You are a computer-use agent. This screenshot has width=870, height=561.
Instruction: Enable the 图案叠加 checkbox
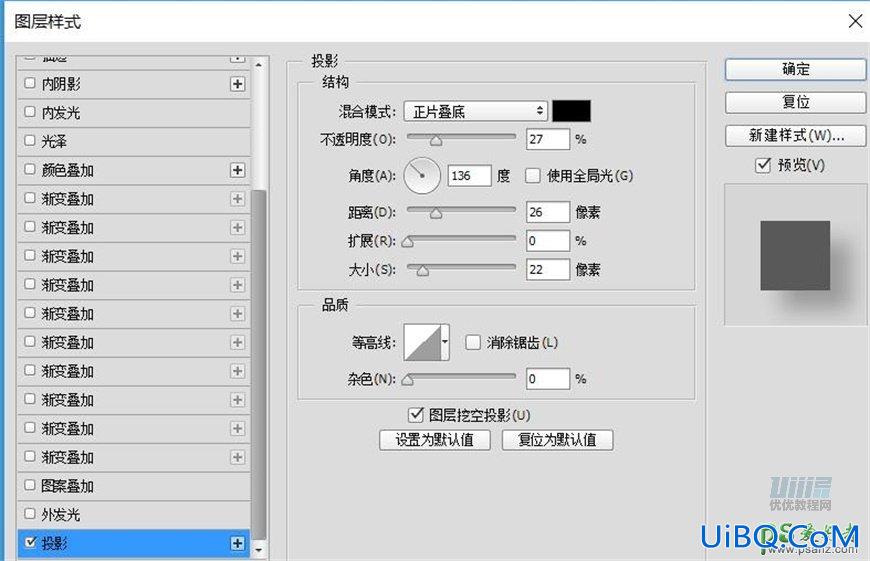pos(30,486)
